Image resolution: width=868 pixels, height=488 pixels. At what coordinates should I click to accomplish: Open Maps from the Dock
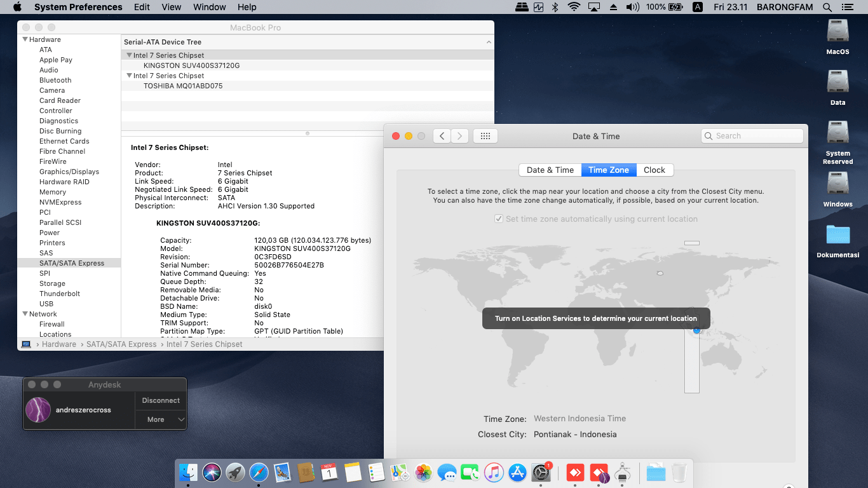[x=400, y=473]
